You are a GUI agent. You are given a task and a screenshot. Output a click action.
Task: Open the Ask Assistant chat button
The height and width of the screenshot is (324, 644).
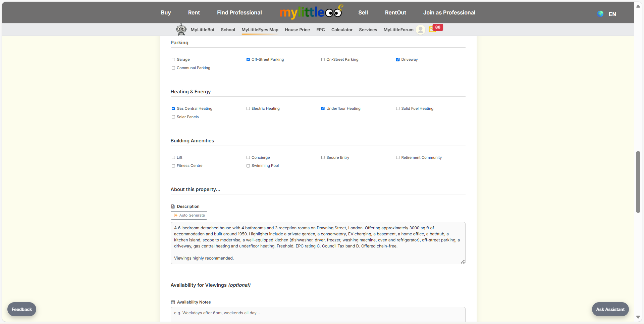click(x=610, y=309)
